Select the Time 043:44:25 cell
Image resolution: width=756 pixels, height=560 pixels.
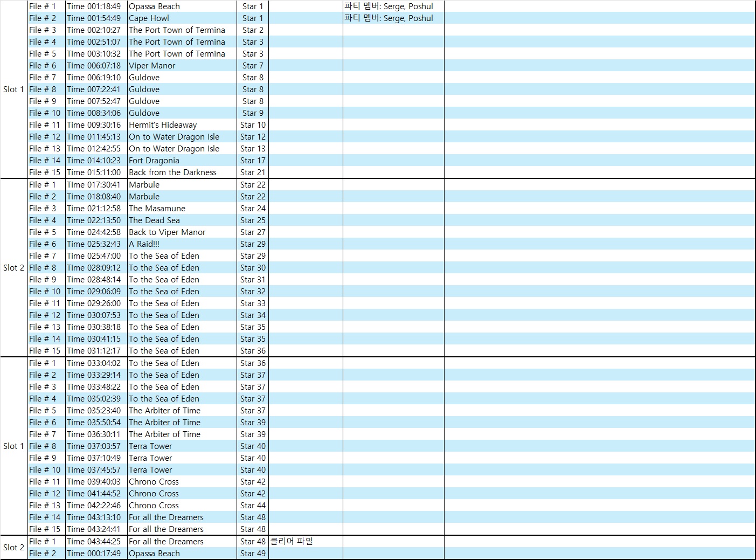pos(96,542)
